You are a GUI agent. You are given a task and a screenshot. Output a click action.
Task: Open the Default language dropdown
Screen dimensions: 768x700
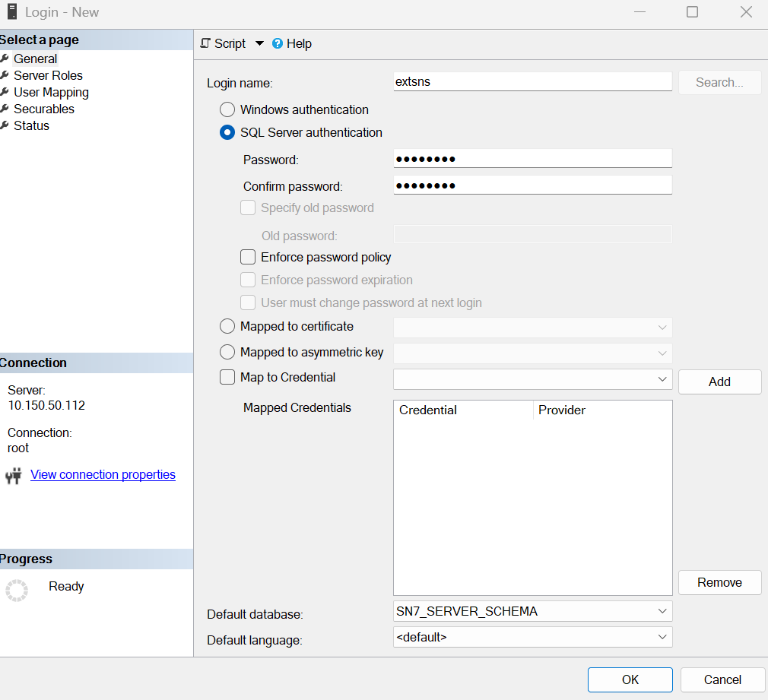(x=662, y=637)
